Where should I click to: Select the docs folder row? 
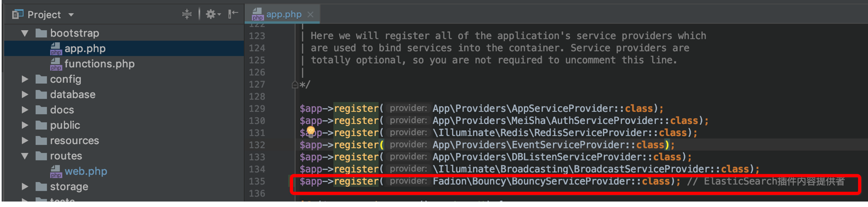(124, 110)
